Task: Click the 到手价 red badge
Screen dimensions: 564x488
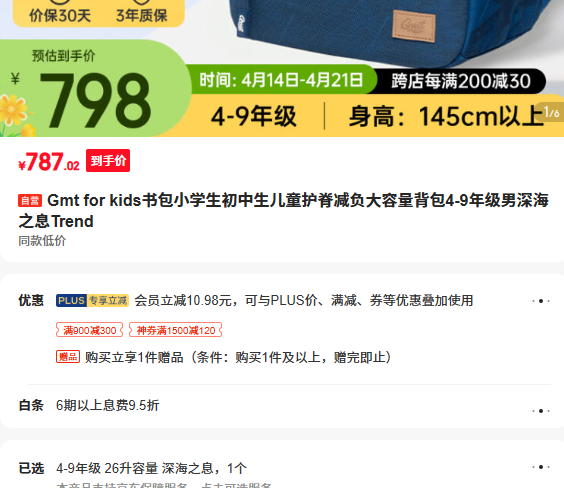Action: tap(108, 160)
